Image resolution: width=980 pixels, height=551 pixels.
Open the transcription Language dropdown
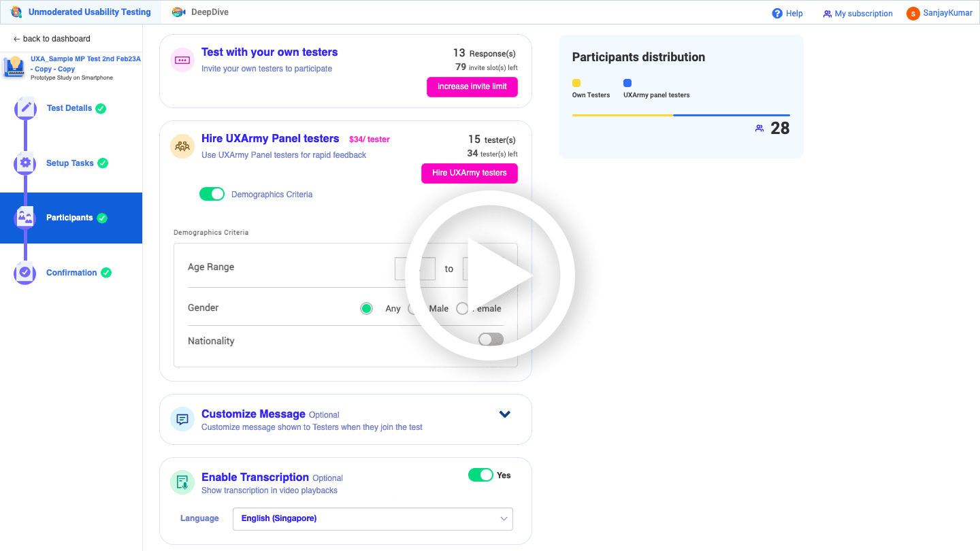point(373,518)
